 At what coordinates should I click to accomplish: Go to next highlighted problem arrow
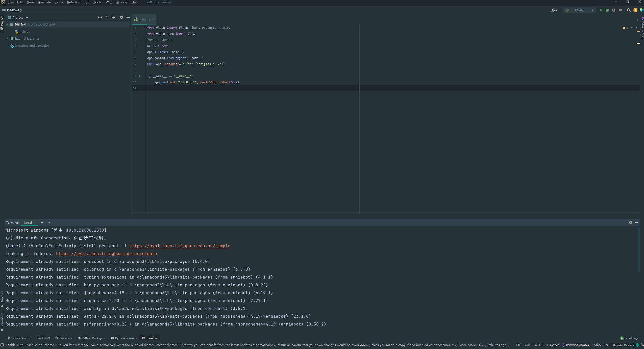(637, 28)
